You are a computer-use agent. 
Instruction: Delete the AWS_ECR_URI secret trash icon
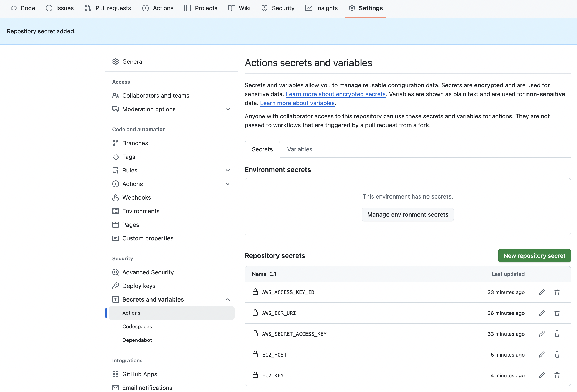(x=557, y=313)
